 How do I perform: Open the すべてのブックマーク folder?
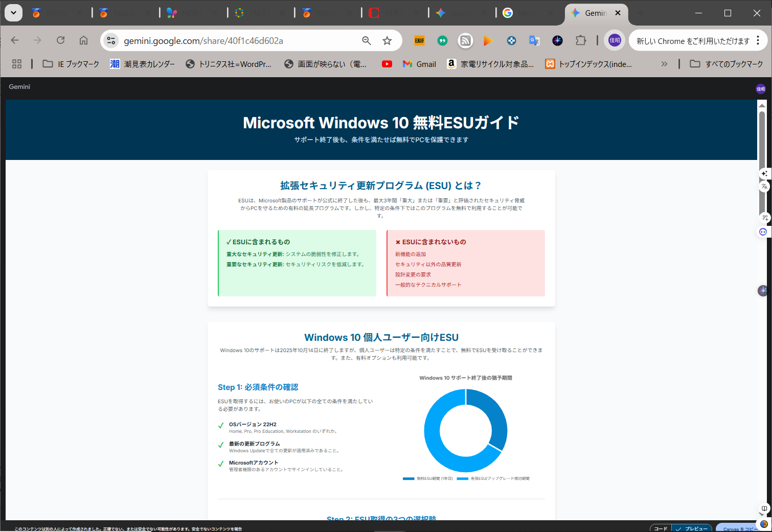click(x=726, y=64)
